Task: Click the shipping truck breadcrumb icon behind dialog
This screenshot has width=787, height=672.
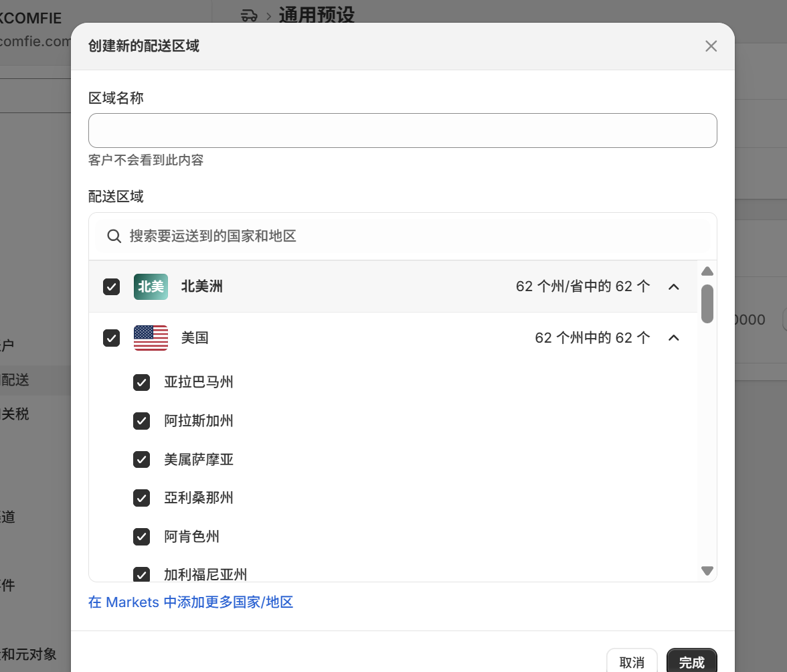Action: [249, 15]
